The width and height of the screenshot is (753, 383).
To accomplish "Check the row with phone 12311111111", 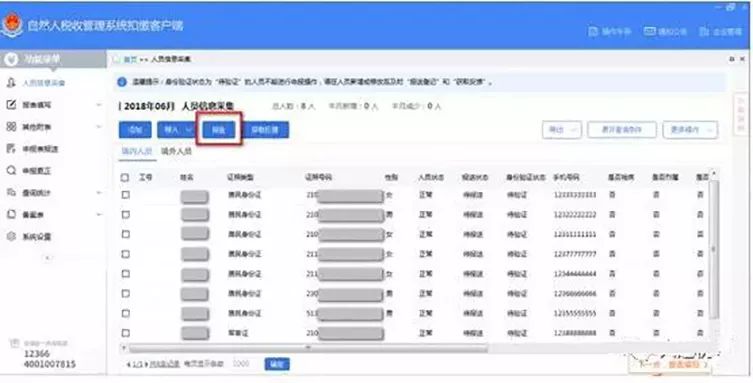I will pos(125,234).
